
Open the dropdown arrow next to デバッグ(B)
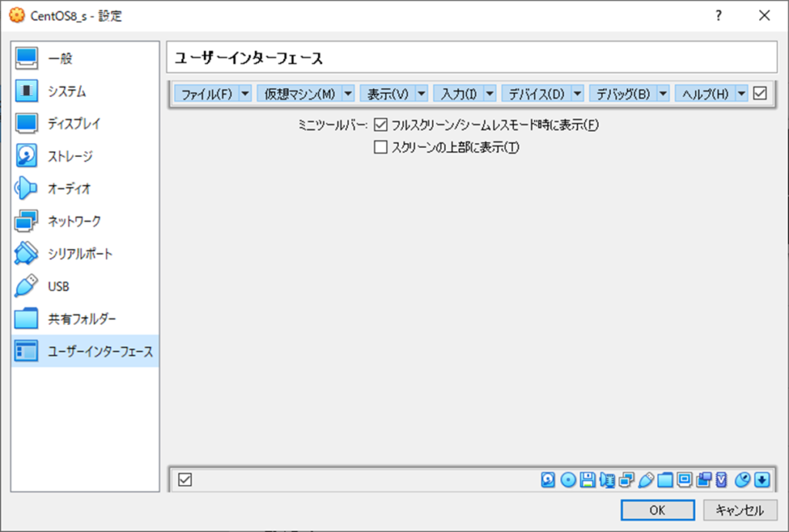(x=663, y=93)
